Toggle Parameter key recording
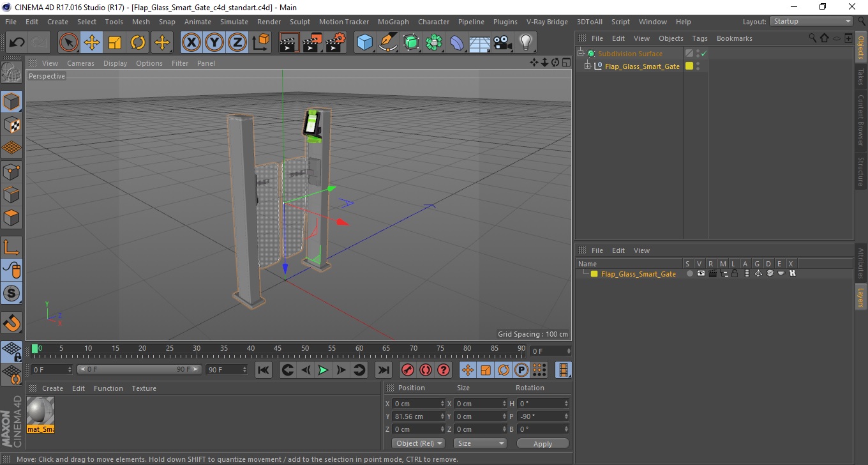 pos(521,370)
